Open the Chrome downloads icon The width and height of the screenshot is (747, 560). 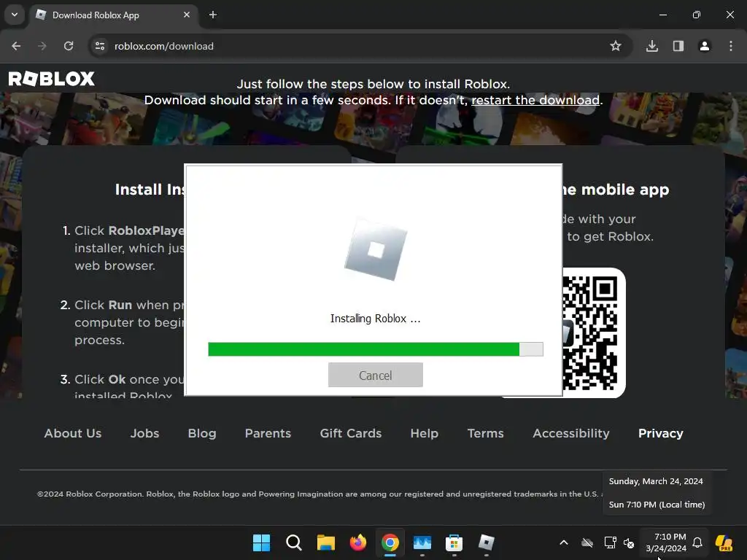pyautogui.click(x=652, y=46)
